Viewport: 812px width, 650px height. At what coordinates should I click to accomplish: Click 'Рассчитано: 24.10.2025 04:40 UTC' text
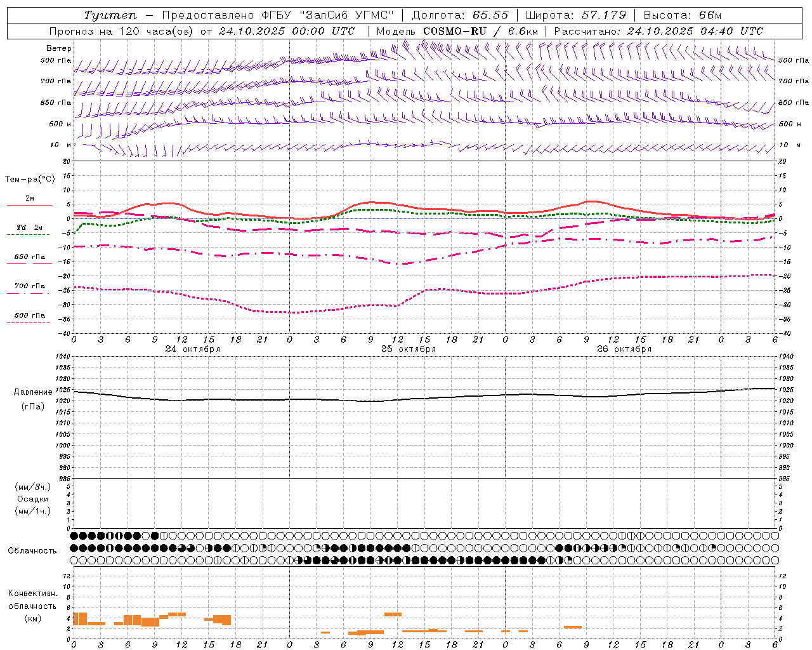[658, 31]
